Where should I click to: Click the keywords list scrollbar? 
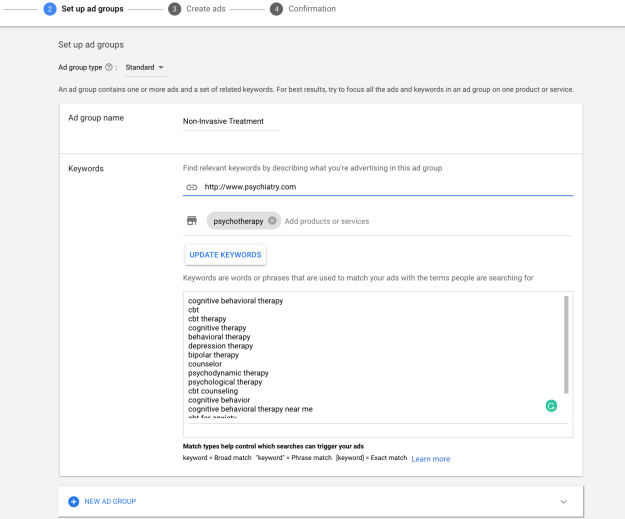pyautogui.click(x=566, y=344)
